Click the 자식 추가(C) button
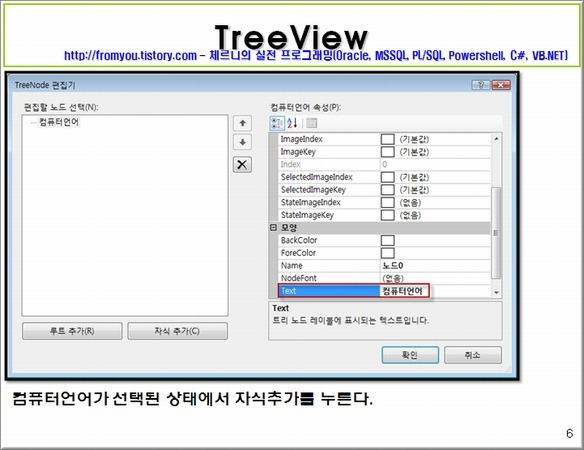584x450 pixels. click(177, 331)
